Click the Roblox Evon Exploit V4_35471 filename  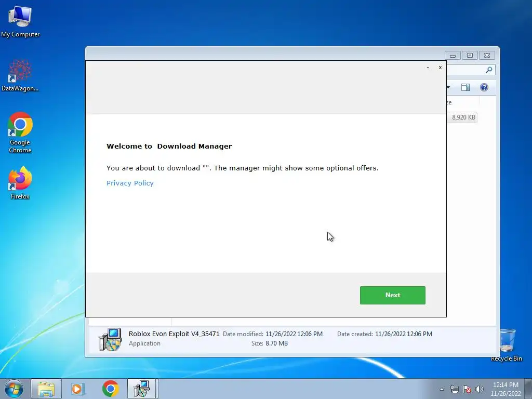pyautogui.click(x=174, y=334)
